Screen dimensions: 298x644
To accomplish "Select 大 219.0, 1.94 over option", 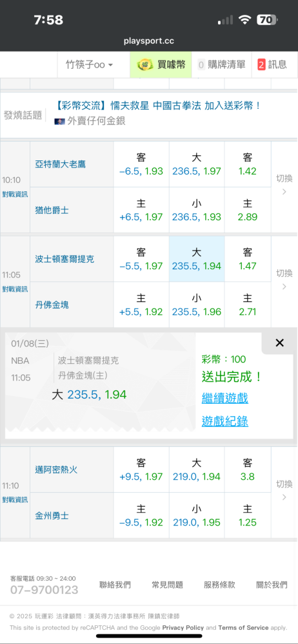I will click(197, 470).
